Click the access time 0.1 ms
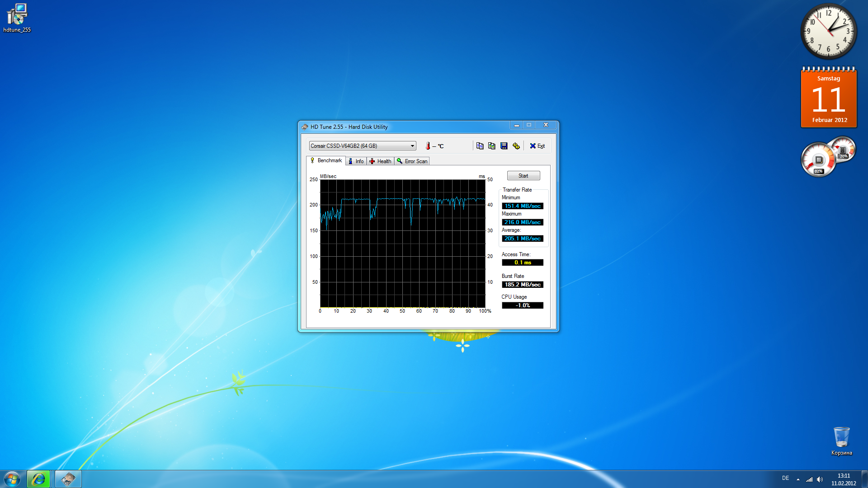 [x=523, y=263]
